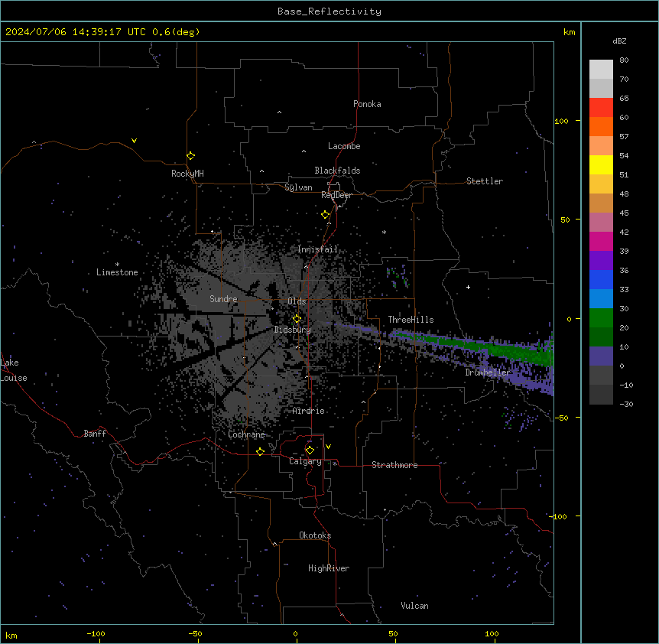Click the Base_Reflectivity title text
Image resolution: width=659 pixels, height=644 pixels.
329,11
